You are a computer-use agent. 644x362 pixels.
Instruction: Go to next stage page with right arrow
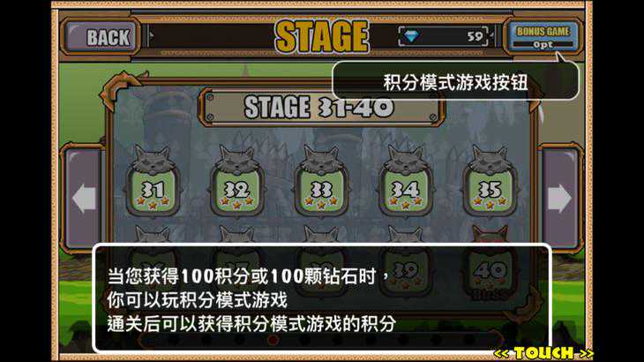pyautogui.click(x=560, y=198)
